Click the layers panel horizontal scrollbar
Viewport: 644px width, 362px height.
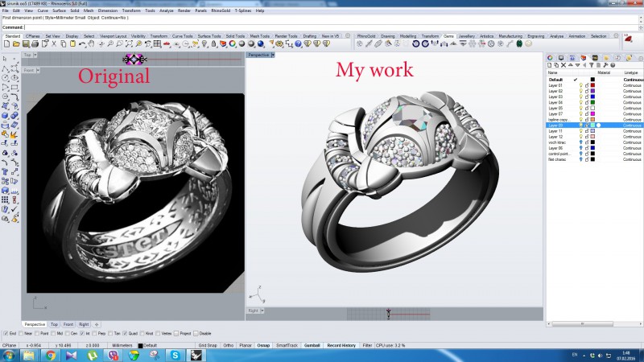point(581,324)
